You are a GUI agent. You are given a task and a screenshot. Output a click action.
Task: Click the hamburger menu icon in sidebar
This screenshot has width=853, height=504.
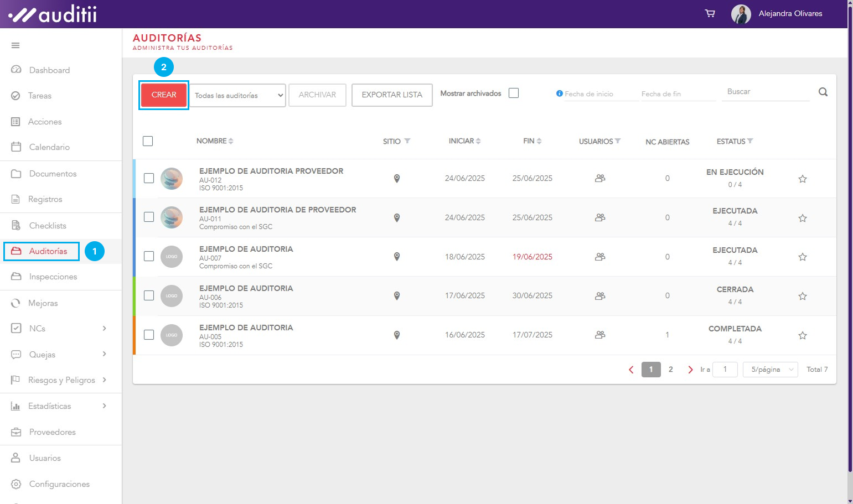pos(15,45)
